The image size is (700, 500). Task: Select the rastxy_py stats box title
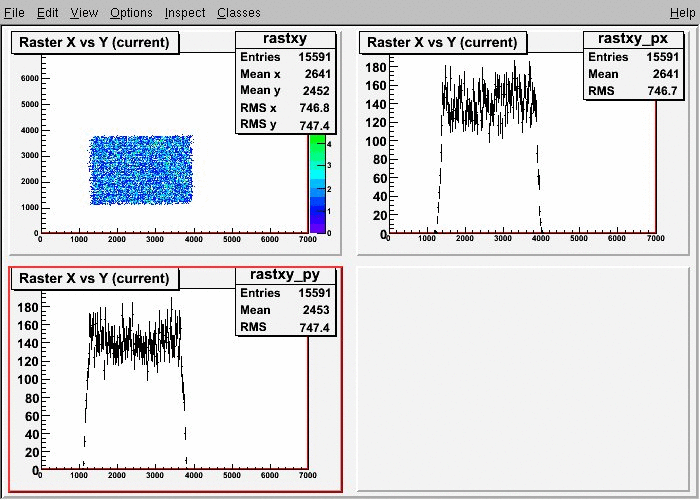tap(285, 275)
